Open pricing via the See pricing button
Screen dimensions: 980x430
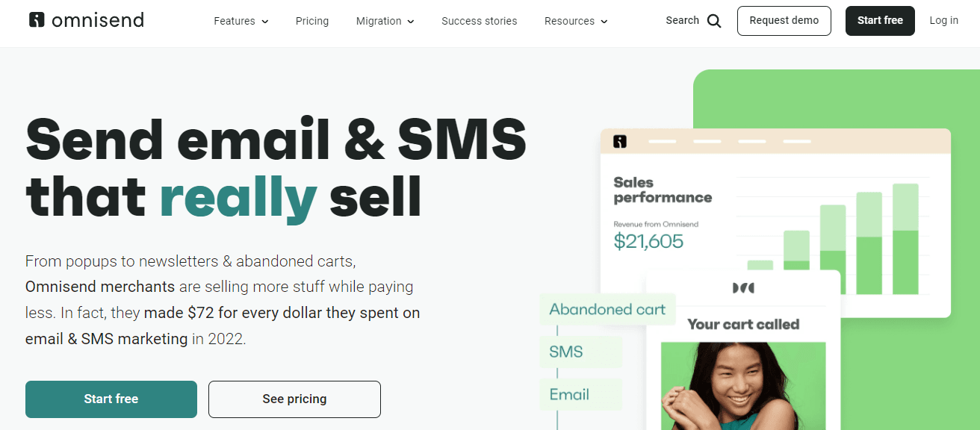294,399
